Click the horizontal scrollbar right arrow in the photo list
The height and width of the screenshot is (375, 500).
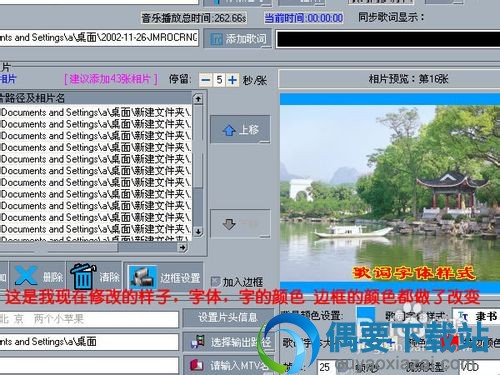pyautogui.click(x=183, y=247)
